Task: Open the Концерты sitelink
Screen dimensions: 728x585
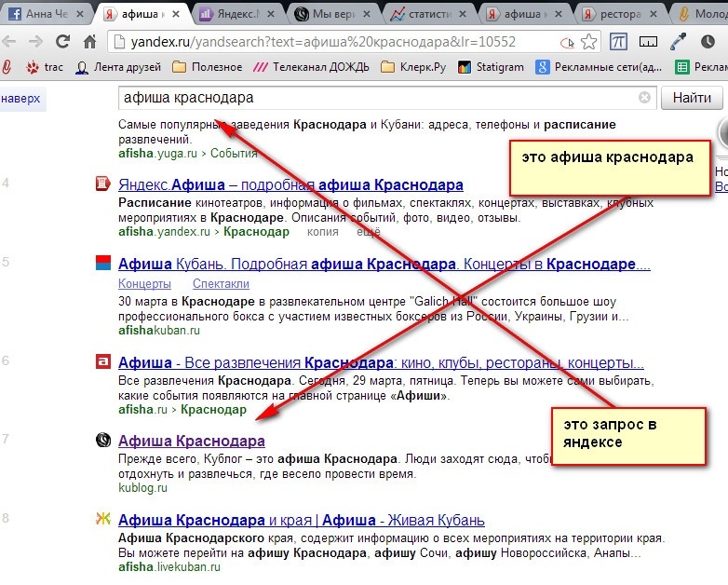Action: (144, 283)
